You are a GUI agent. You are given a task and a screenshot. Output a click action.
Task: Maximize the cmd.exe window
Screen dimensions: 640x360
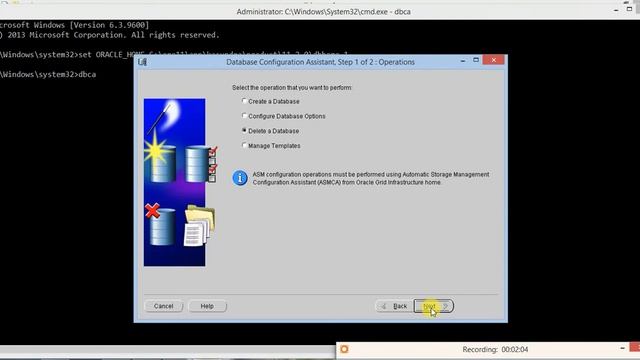(x=629, y=9)
